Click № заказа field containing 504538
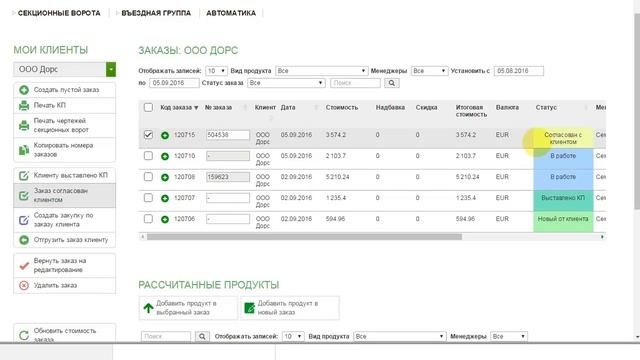640x360 pixels. [x=228, y=135]
